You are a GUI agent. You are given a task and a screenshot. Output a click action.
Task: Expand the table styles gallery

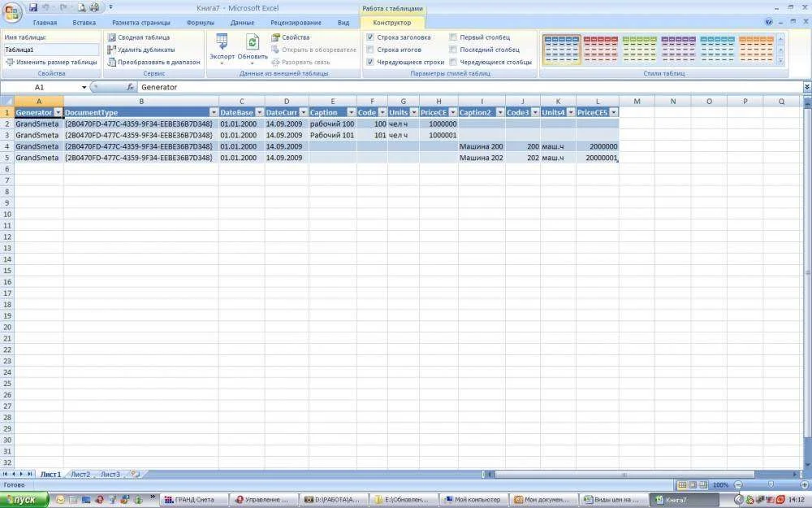coord(780,61)
